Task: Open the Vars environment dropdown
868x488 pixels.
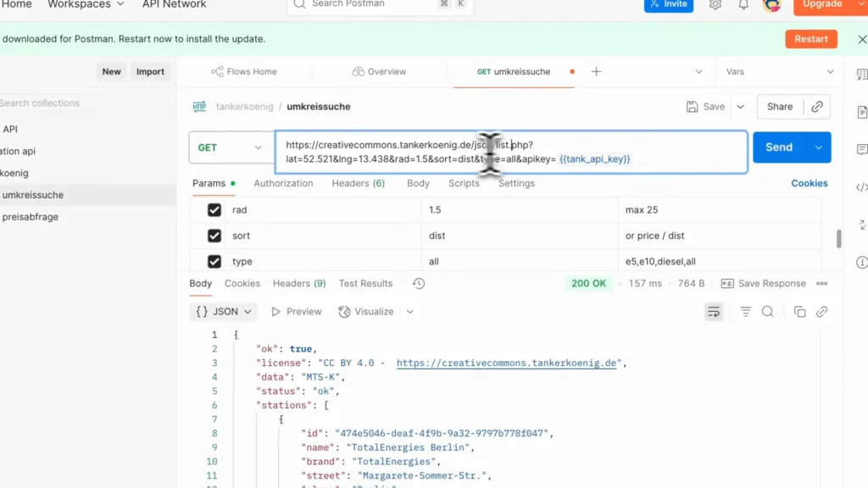Action: click(780, 72)
